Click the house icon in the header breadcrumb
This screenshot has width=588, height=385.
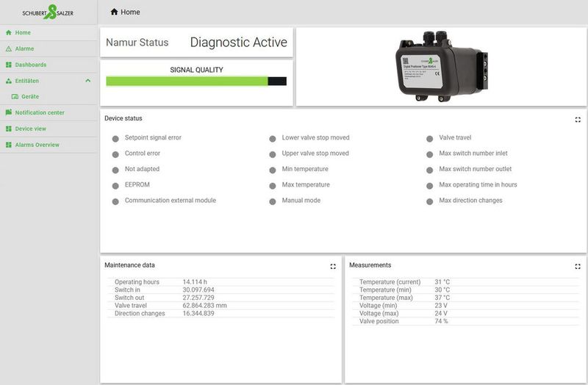(115, 12)
